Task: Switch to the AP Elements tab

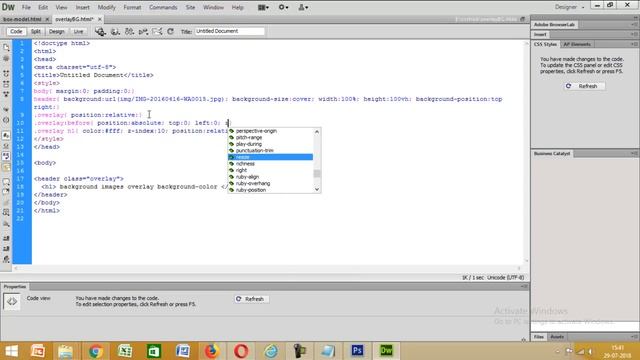Action: click(x=577, y=44)
